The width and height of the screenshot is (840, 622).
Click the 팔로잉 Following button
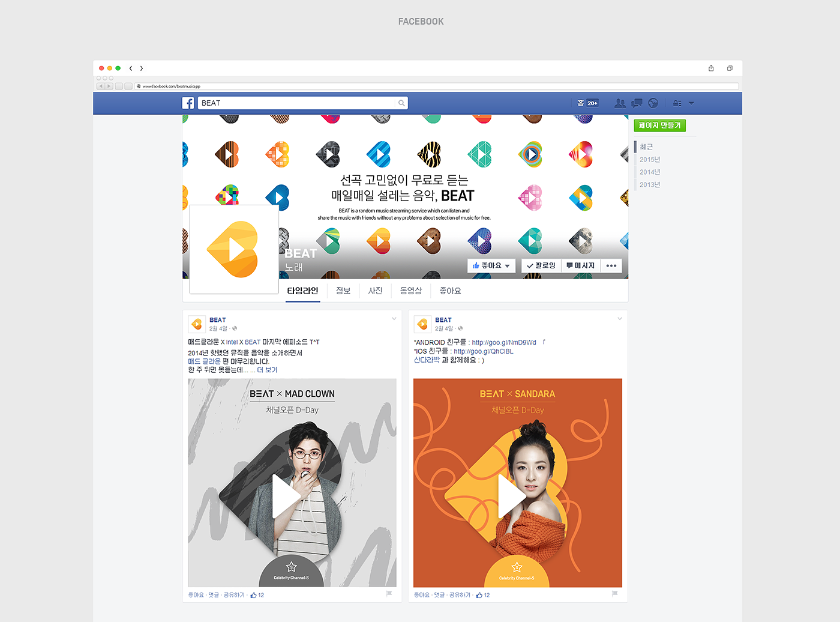pos(541,265)
